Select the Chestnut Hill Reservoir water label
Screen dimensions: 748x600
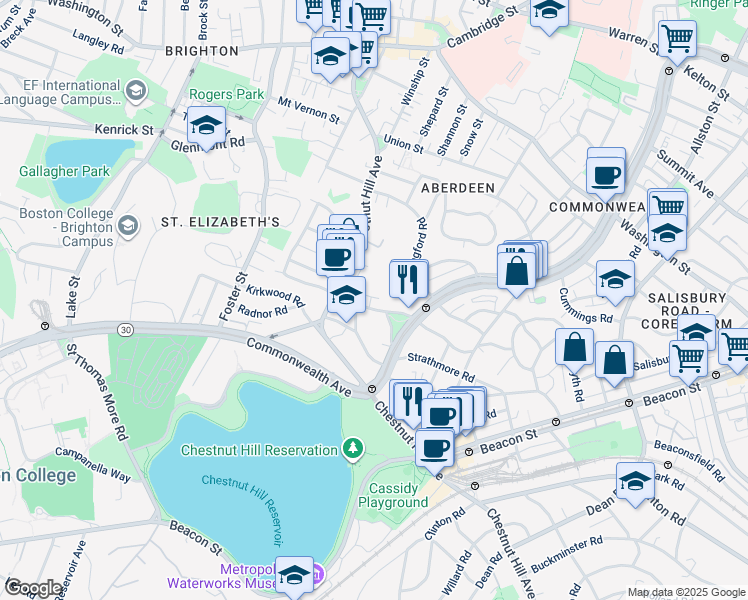click(x=243, y=509)
